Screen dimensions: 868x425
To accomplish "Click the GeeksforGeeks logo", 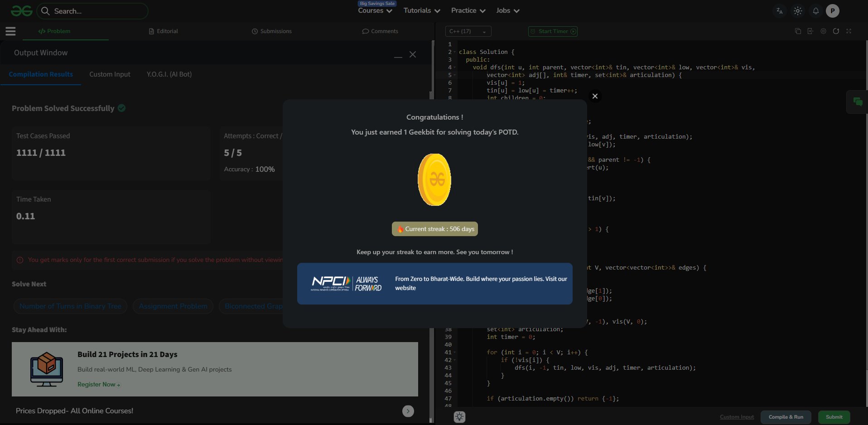I will 21,11.
